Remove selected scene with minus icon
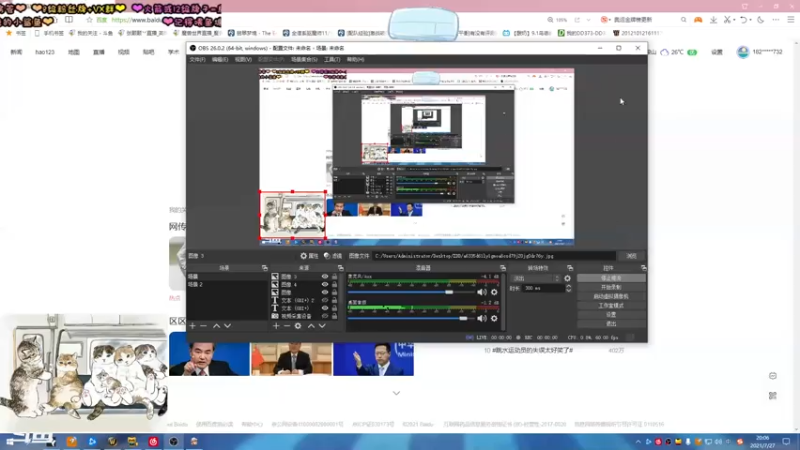This screenshot has height=450, width=800. [x=204, y=326]
